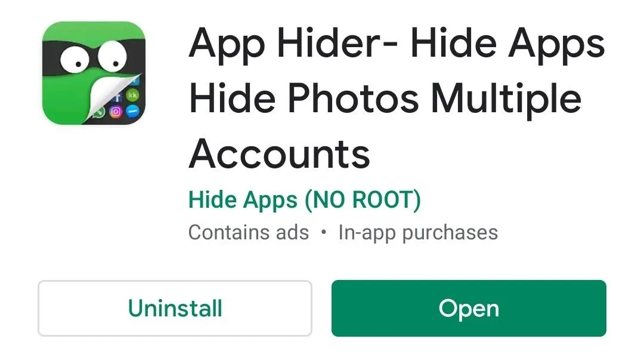
Task: Tap the App Hider green app icon
Action: (x=94, y=73)
